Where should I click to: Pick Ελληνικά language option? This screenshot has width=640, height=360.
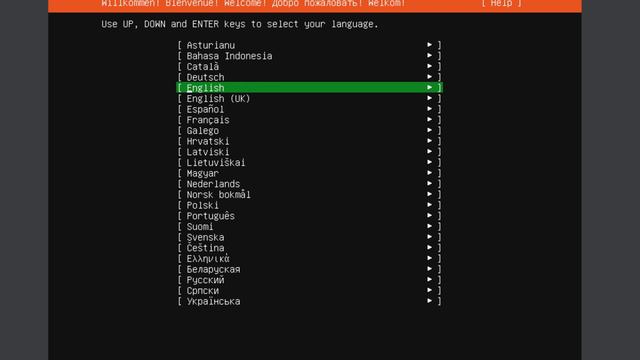[309, 258]
